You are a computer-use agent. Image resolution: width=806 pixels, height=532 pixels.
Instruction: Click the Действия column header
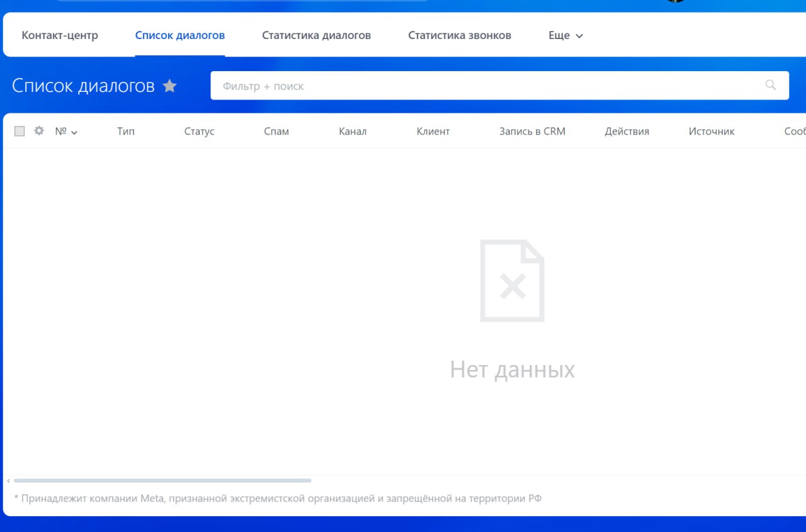(x=627, y=132)
